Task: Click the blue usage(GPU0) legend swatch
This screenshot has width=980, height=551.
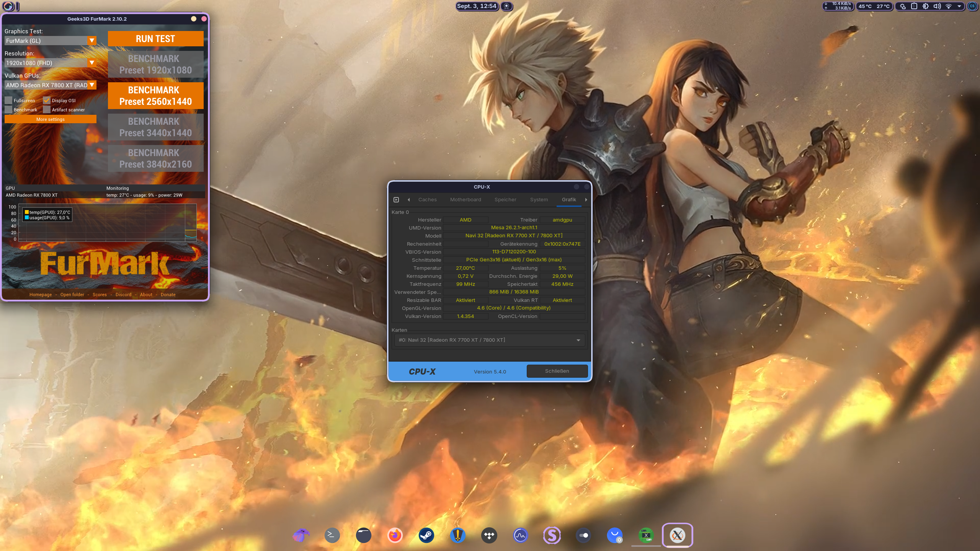Action: tap(27, 218)
